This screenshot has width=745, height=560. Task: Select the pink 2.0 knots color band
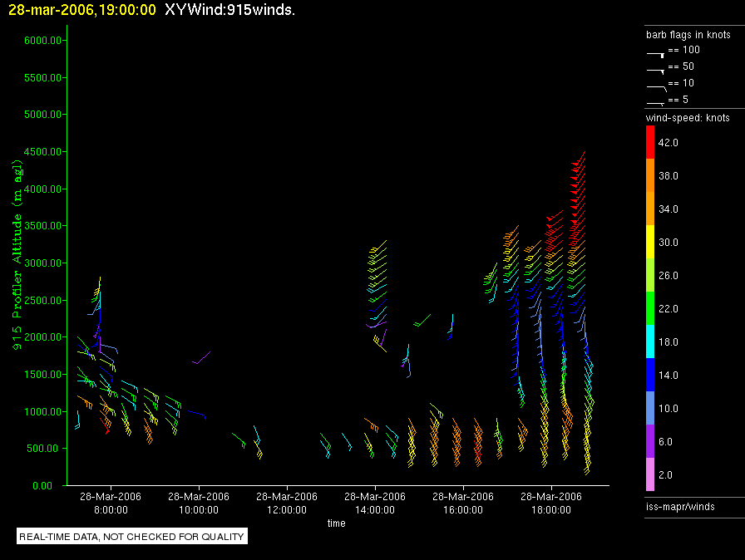(650, 474)
